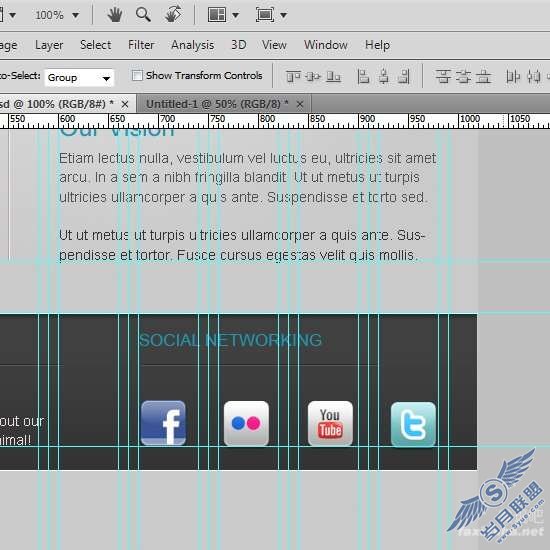
Task: Click the 800 mark on horizontal ruler
Action: click(267, 119)
